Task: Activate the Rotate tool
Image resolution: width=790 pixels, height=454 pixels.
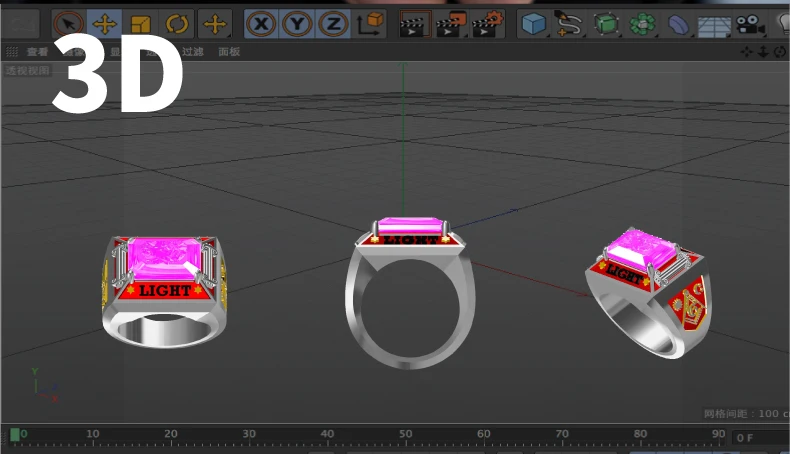Action: coord(176,24)
